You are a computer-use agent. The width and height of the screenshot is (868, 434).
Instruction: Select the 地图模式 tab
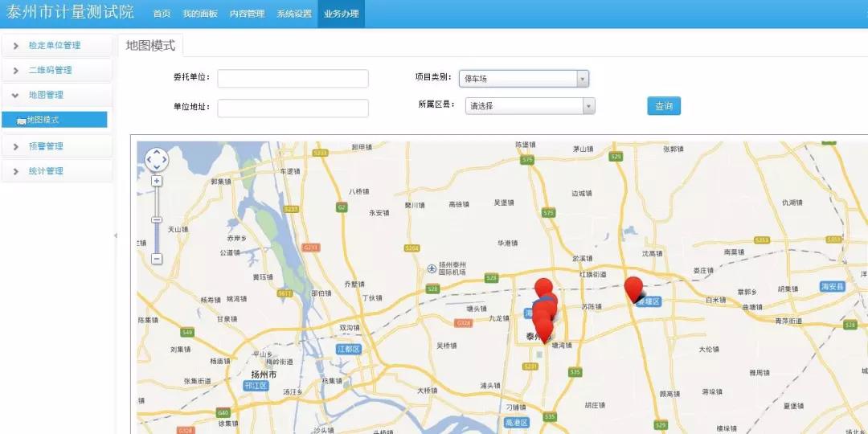[150, 45]
